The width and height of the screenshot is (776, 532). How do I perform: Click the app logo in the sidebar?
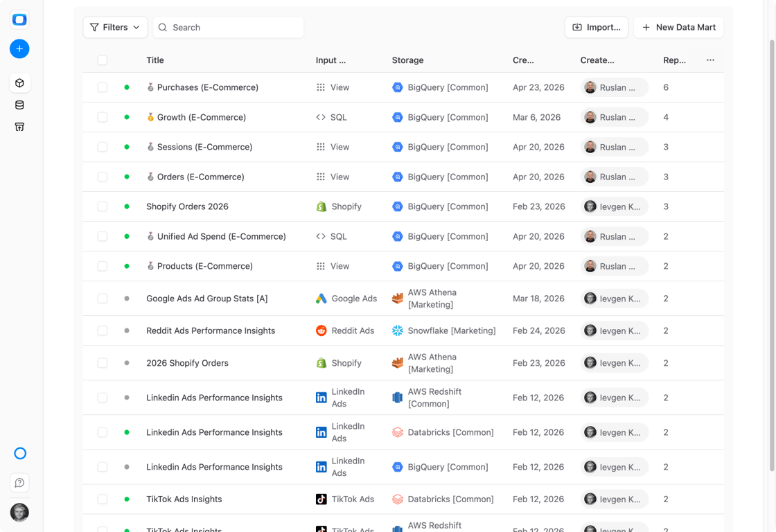19,20
